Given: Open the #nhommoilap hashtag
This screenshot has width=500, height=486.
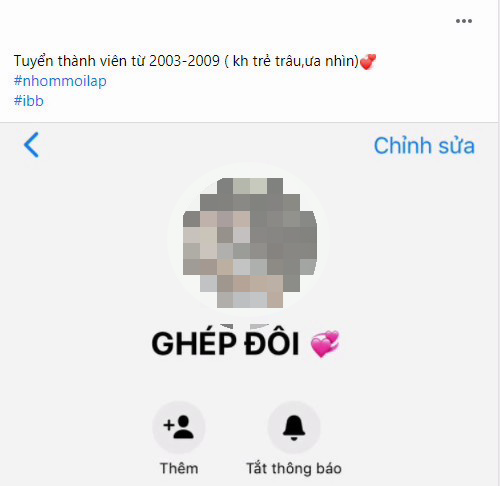Looking at the screenshot, I should pyautogui.click(x=60, y=81).
